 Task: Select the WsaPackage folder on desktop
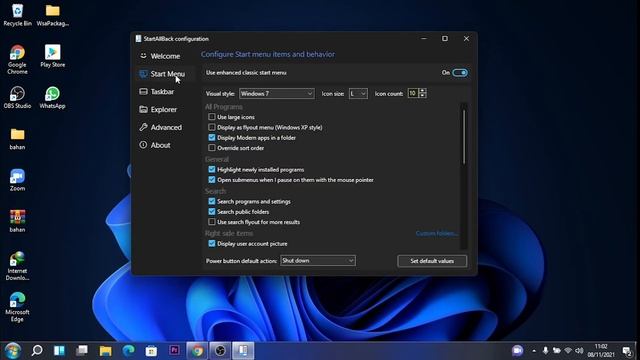tap(53, 15)
